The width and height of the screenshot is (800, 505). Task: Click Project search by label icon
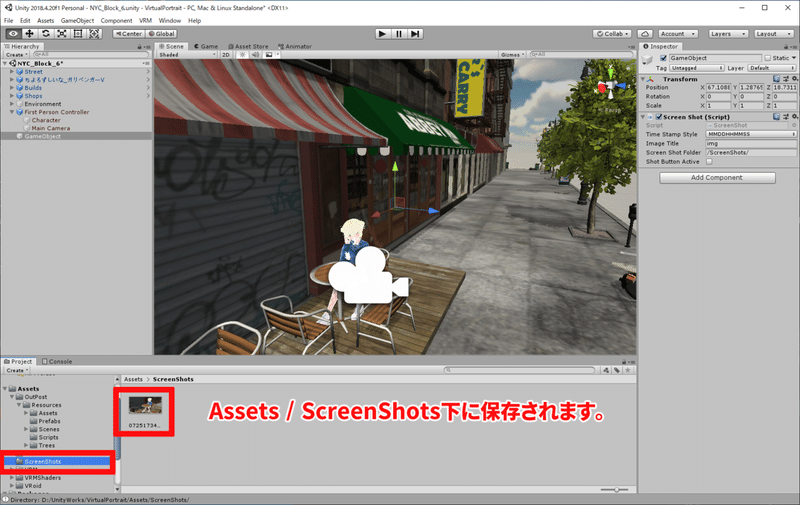[617, 370]
